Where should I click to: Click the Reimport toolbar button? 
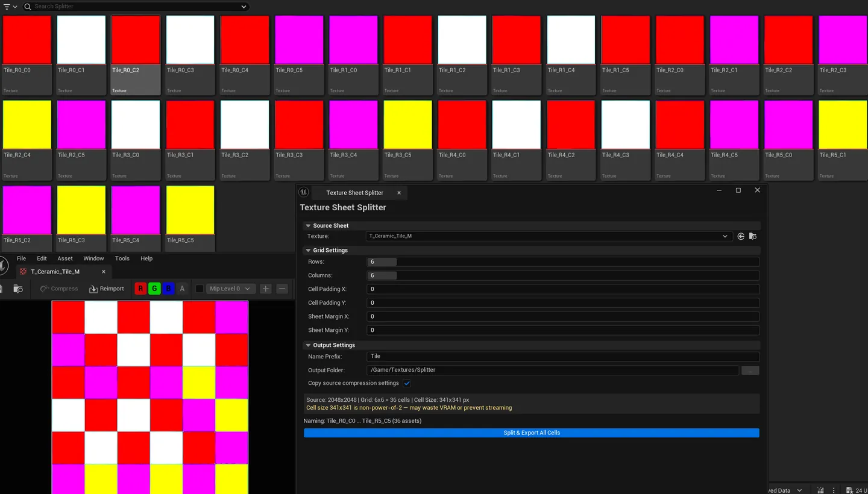coord(106,289)
